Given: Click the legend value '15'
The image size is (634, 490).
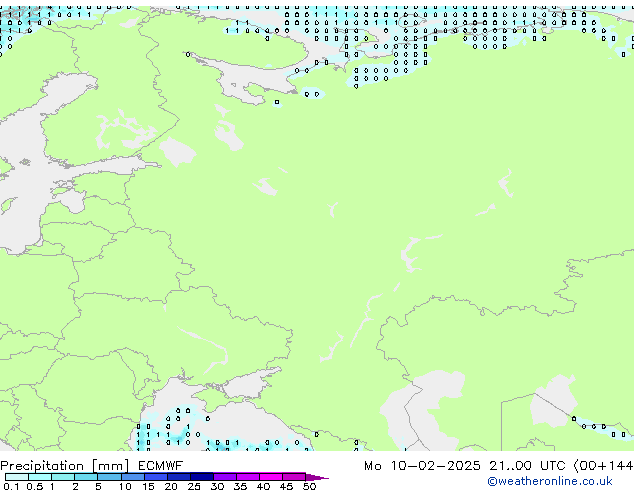Looking at the screenshot, I should (x=148, y=486).
